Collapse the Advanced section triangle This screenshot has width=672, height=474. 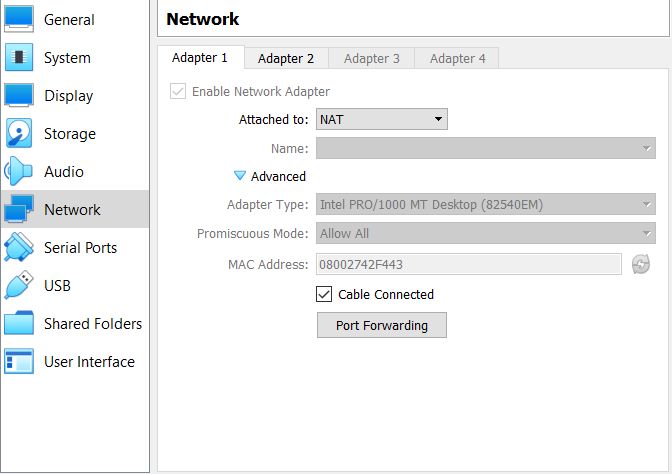coord(240,176)
